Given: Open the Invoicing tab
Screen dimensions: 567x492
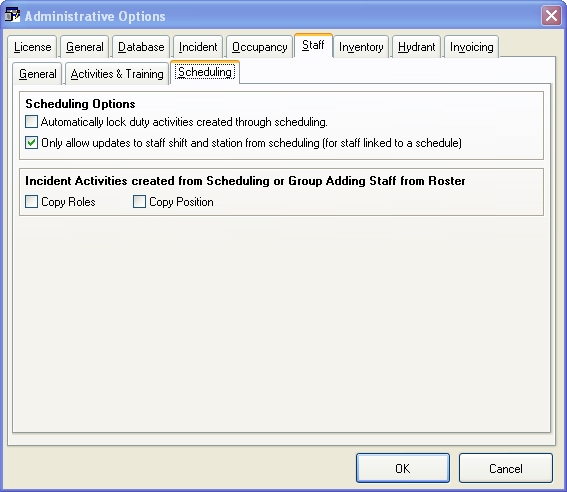Looking at the screenshot, I should (x=472, y=47).
